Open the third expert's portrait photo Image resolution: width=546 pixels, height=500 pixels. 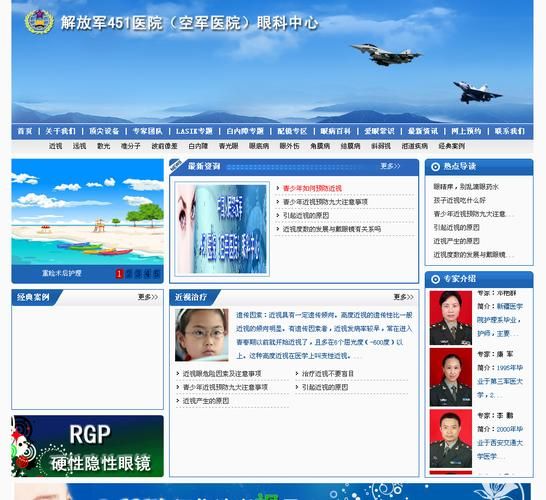click(x=451, y=438)
